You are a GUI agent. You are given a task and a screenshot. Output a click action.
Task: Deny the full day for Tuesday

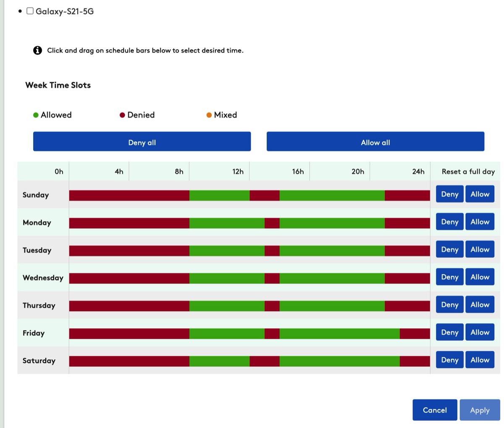(x=450, y=249)
